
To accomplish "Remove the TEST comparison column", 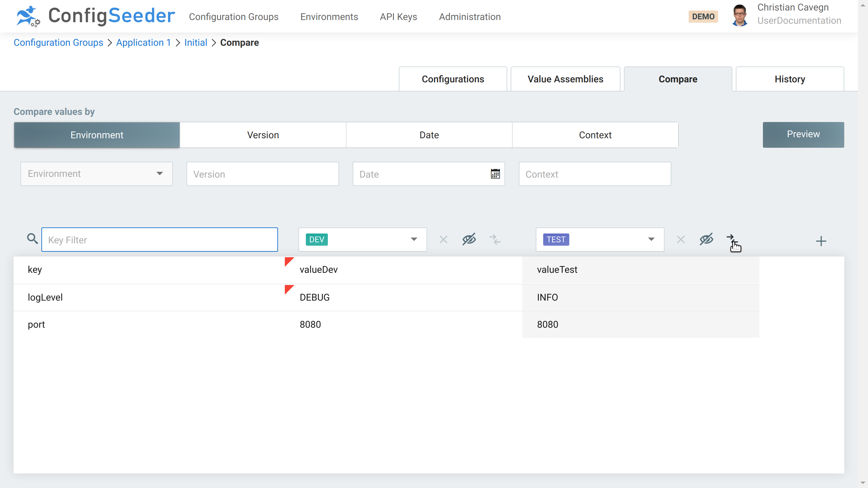I will [x=680, y=240].
